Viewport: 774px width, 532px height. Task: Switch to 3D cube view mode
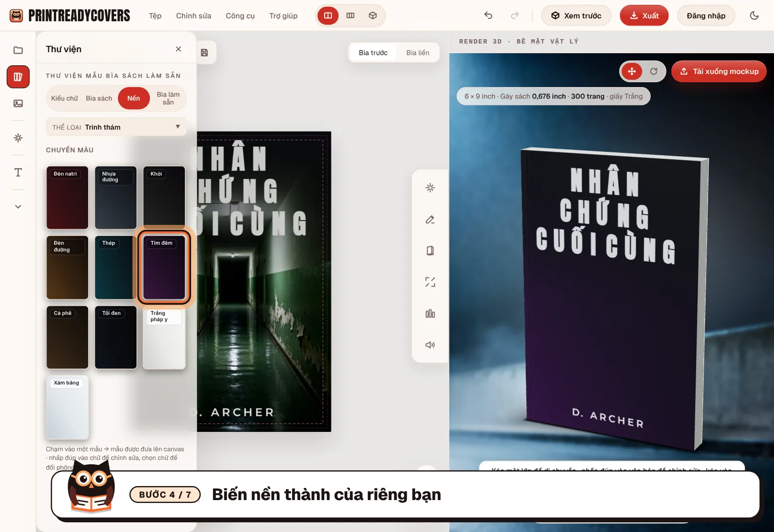[x=372, y=15]
